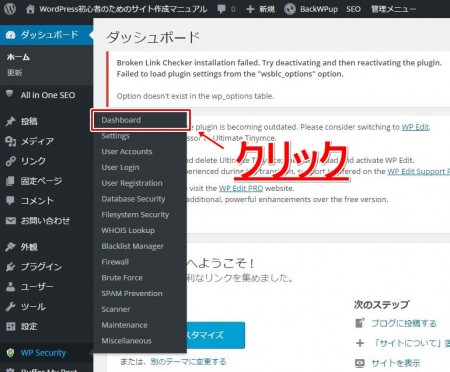Open SPAM Prevention submenu item
This screenshot has height=372, width=450.
coord(132,294)
